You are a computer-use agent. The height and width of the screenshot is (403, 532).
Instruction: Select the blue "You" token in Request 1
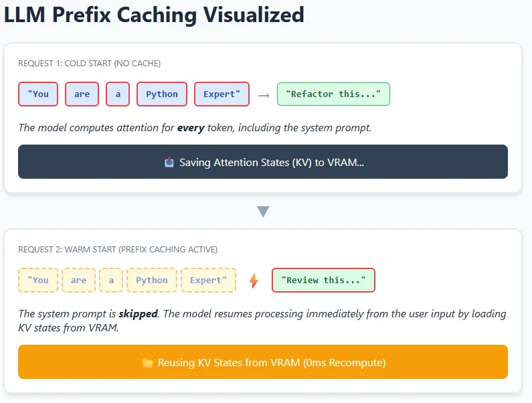coord(38,94)
